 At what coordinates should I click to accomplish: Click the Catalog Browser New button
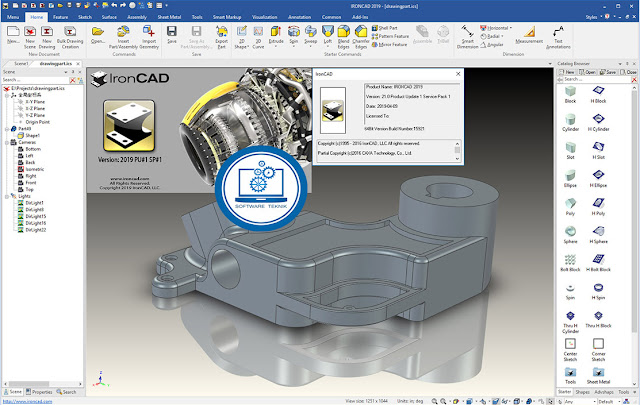(x=567, y=72)
